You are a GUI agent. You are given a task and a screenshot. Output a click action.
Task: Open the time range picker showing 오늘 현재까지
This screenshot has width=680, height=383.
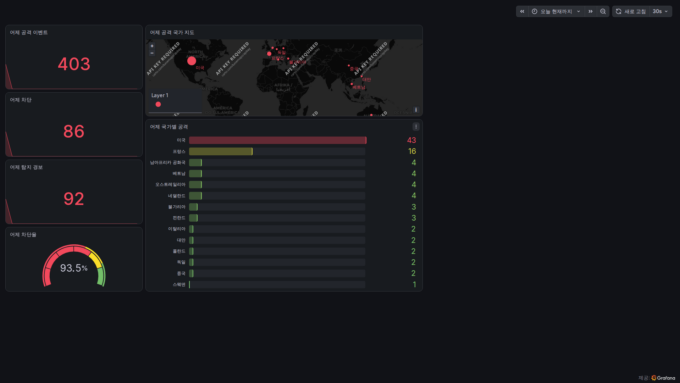556,11
